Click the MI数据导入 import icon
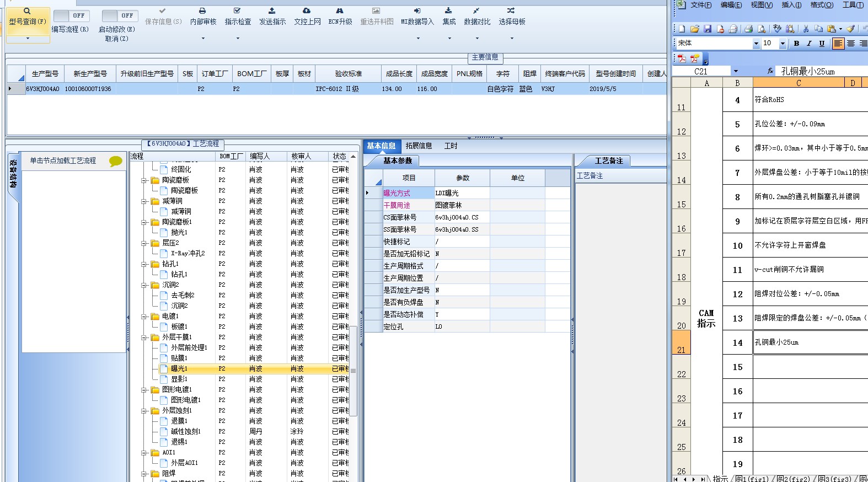This screenshot has height=482, width=868. point(417,10)
